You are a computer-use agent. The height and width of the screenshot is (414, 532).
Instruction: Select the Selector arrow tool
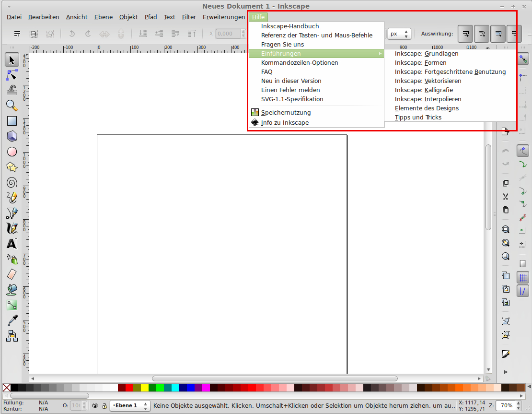[x=12, y=60]
